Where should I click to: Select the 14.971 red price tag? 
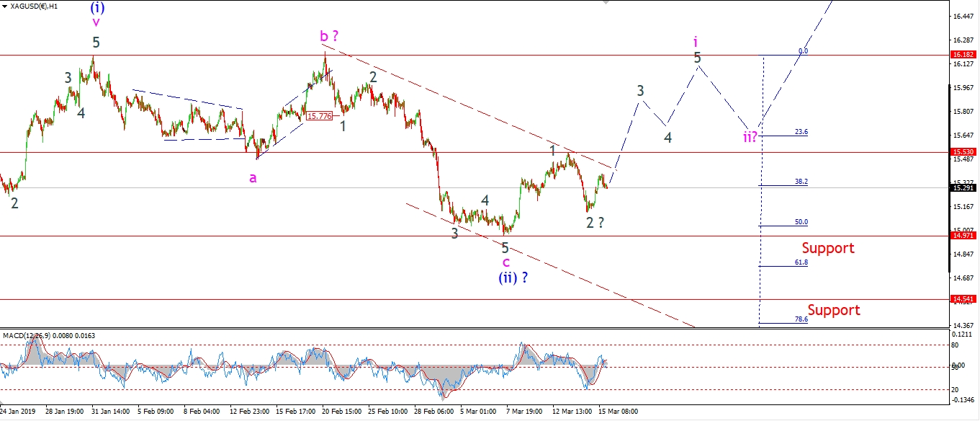pos(963,236)
